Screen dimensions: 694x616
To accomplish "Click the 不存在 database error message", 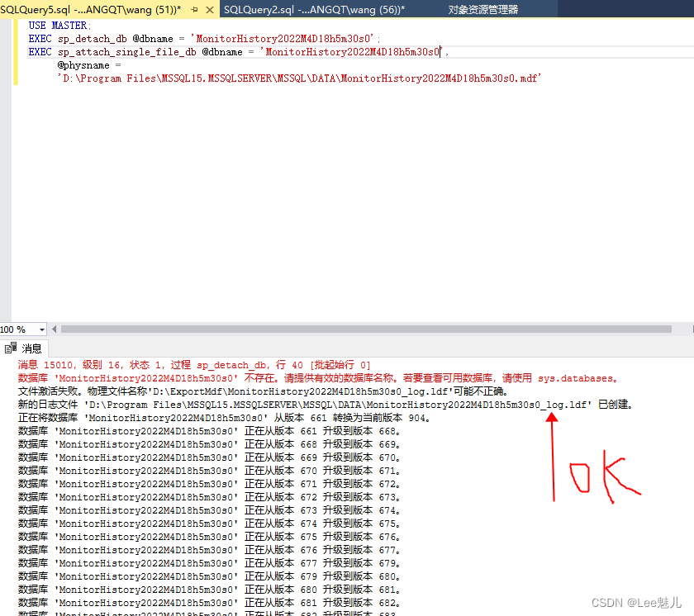I will coord(317,378).
